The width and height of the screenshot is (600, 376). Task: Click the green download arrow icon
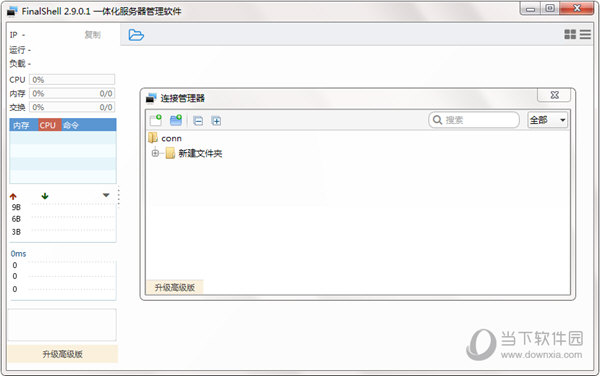[45, 196]
